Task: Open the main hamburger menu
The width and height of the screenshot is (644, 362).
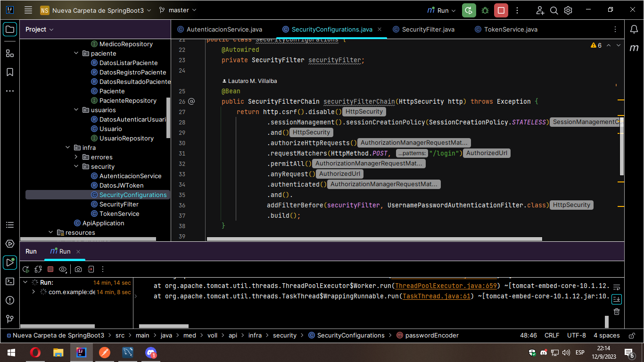Action: [28, 10]
